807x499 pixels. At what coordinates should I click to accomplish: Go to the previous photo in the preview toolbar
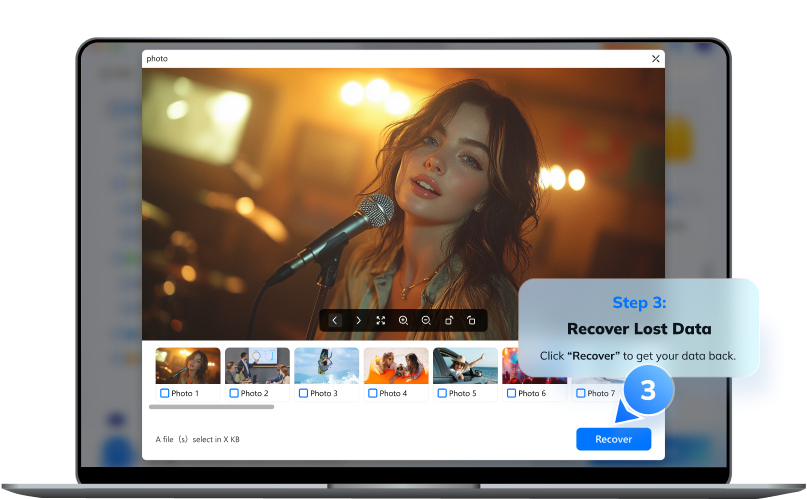pos(335,320)
